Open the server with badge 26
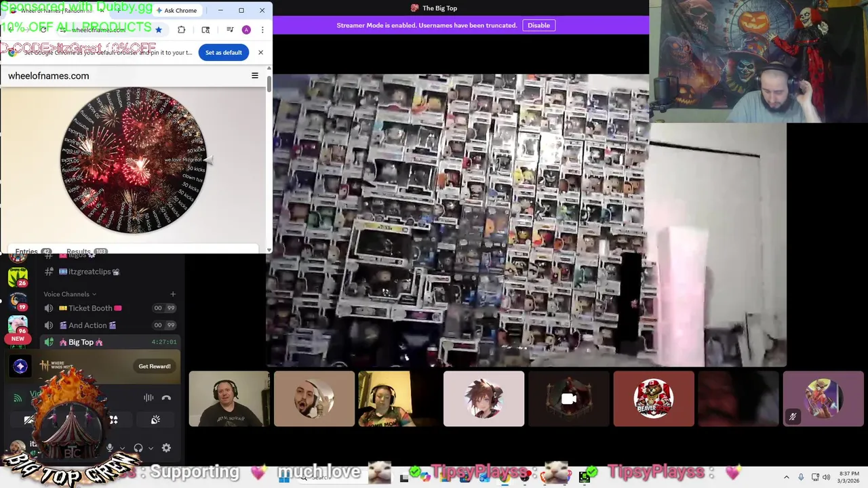Screen dimensions: 868x488 (x=18, y=277)
